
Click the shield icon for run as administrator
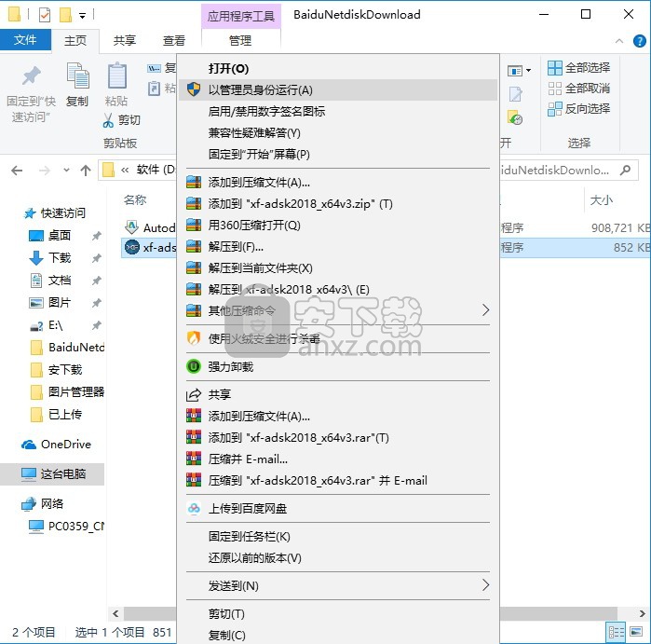click(x=194, y=89)
